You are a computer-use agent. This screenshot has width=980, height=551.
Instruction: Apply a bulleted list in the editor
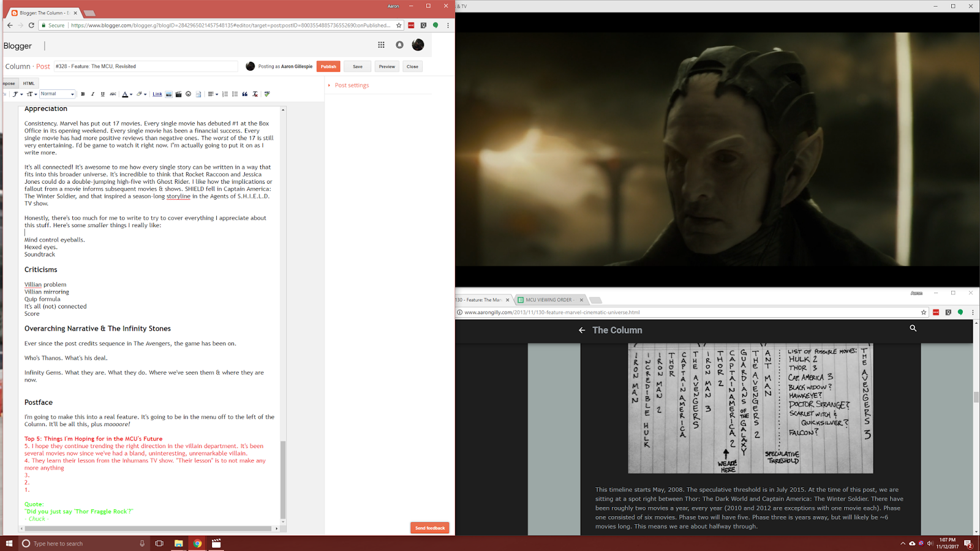[235, 94]
